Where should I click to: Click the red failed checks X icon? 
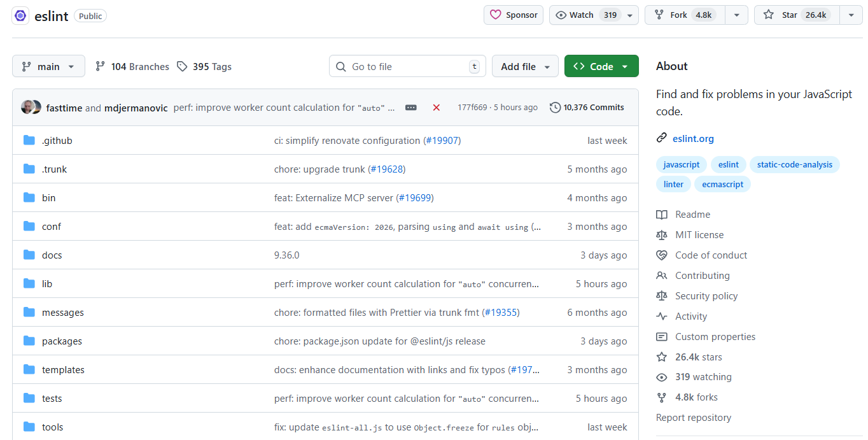(x=437, y=108)
